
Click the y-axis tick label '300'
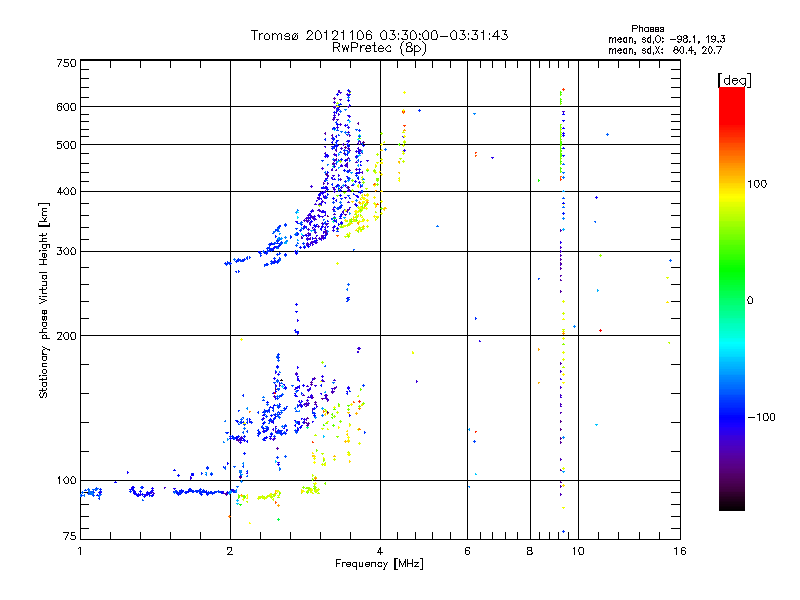pyautogui.click(x=66, y=252)
